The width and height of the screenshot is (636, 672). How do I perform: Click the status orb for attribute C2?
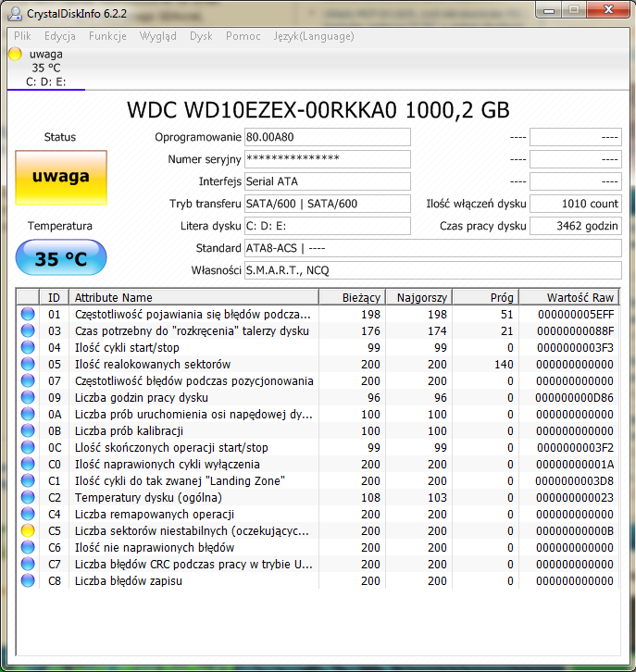(28, 498)
